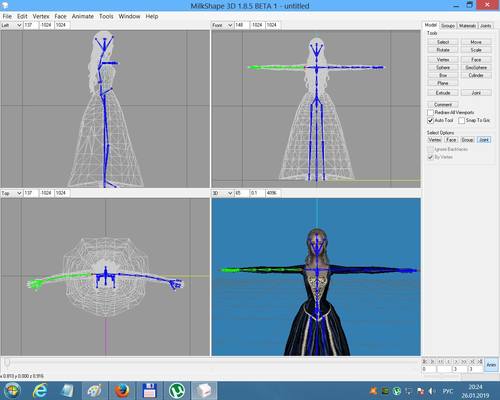Image resolution: width=500 pixels, height=400 pixels.
Task: Activate the Move tool button
Action: point(476,42)
